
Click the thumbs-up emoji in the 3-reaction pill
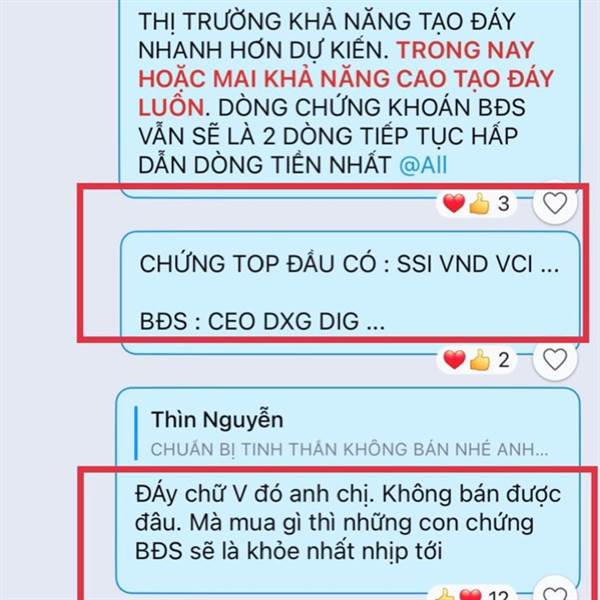click(479, 204)
